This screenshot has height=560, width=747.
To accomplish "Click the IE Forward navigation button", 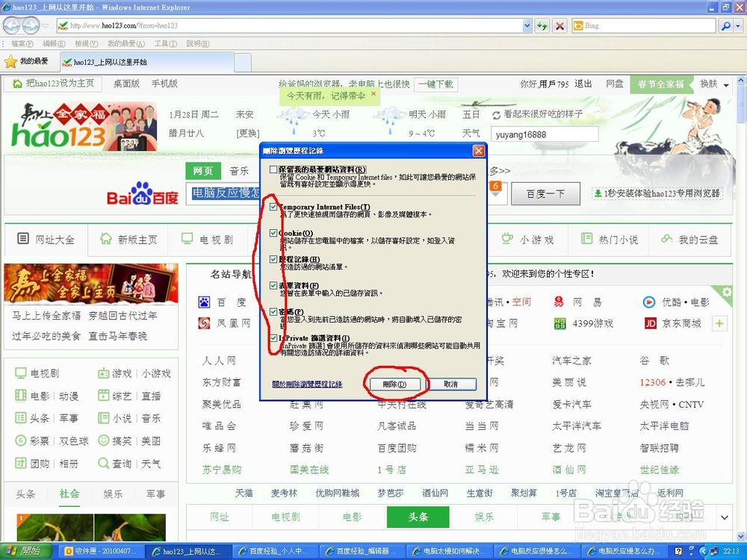I will pos(31,25).
